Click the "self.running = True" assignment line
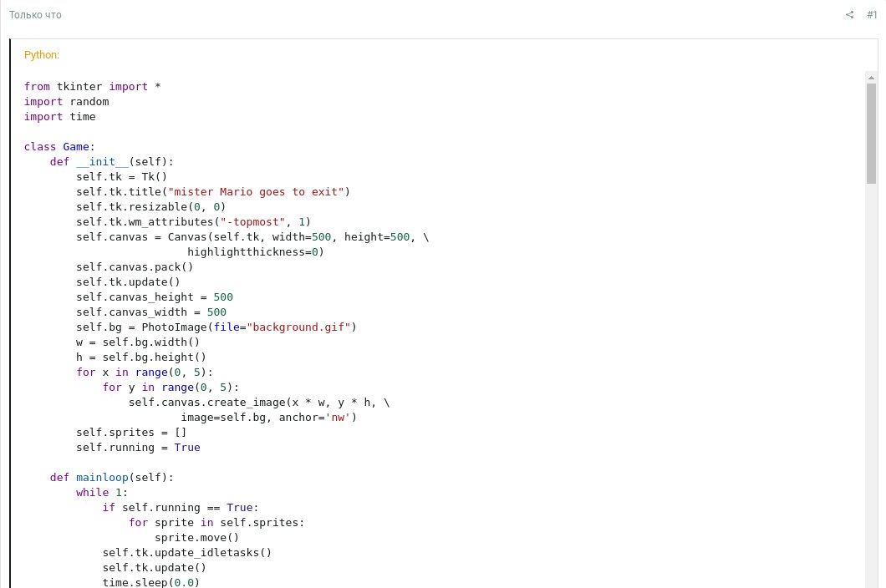886x588 pixels. pos(138,448)
